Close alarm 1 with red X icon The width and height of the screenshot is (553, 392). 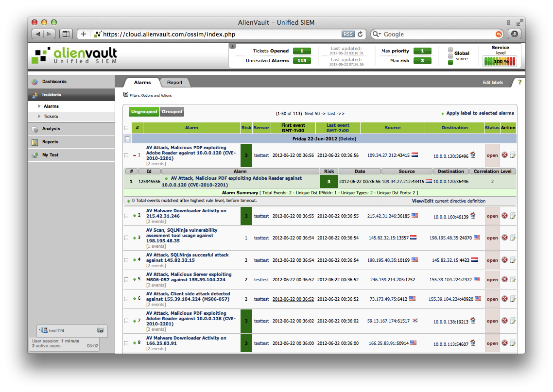tap(505, 155)
